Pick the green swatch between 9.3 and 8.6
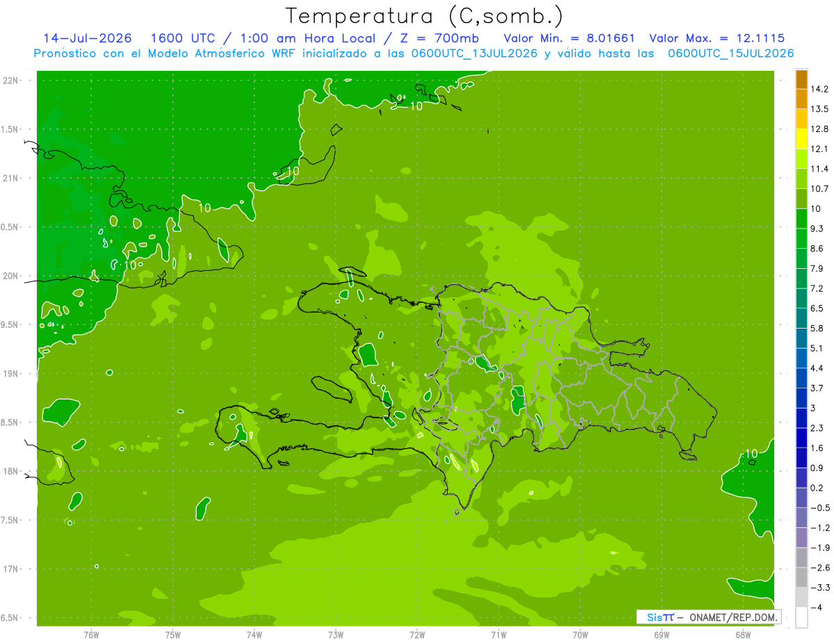The width and height of the screenshot is (834, 644). [801, 238]
